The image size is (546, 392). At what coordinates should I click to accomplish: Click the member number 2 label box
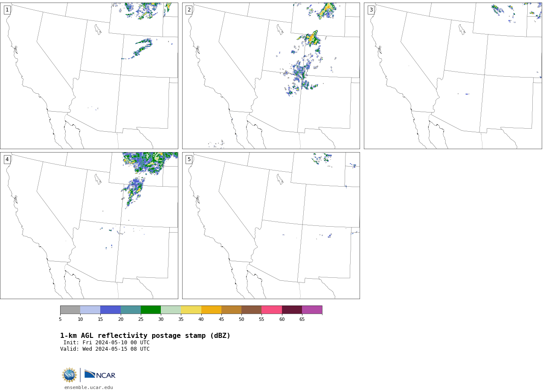pyautogui.click(x=189, y=10)
